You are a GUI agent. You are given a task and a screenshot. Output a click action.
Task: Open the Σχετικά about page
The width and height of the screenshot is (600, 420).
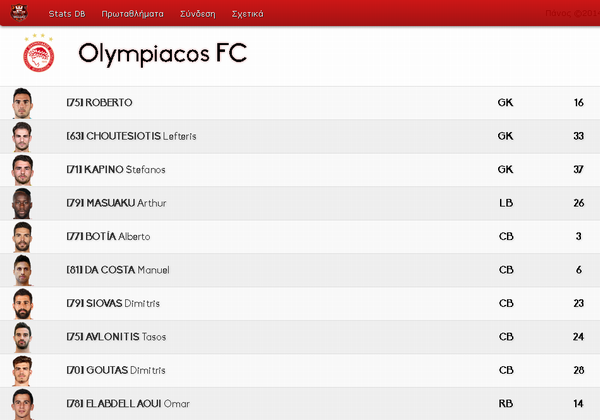click(x=248, y=14)
